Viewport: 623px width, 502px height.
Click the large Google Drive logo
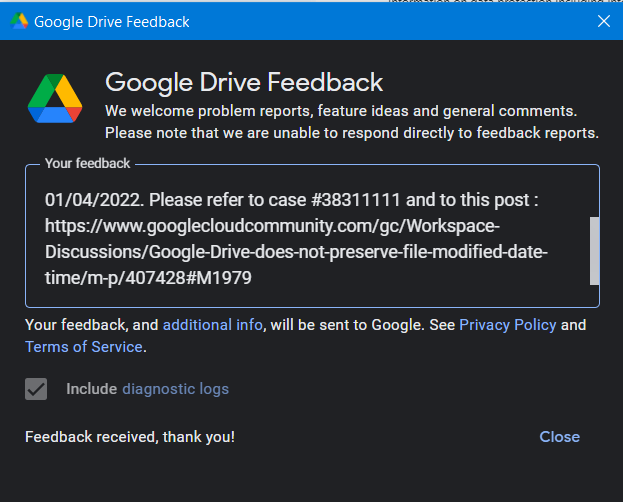(x=55, y=98)
